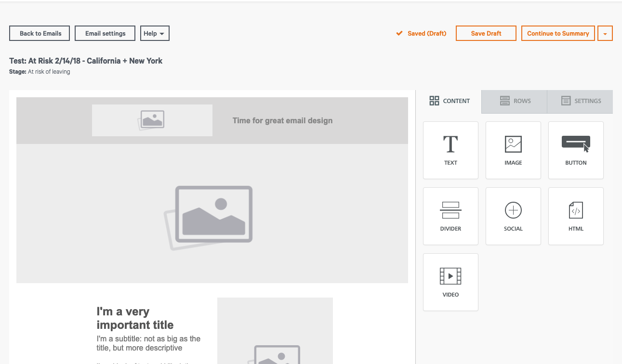Click the email name 'Test: At Risk 2/14/18'
Viewport: 622px width, 364px height.
click(x=86, y=61)
